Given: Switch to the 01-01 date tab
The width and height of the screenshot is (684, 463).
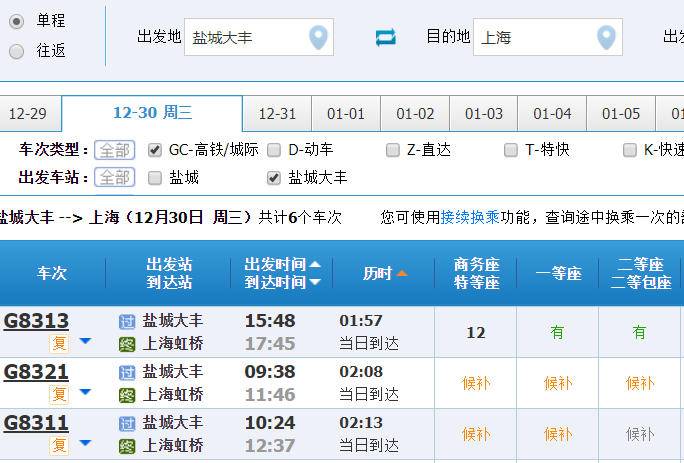Looking at the screenshot, I should (x=346, y=114).
